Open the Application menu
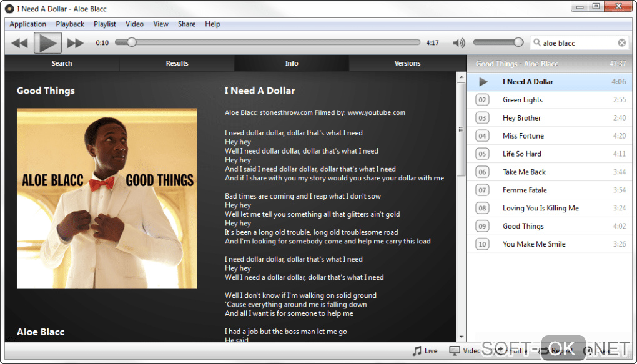The height and width of the screenshot is (364, 637). tap(27, 24)
